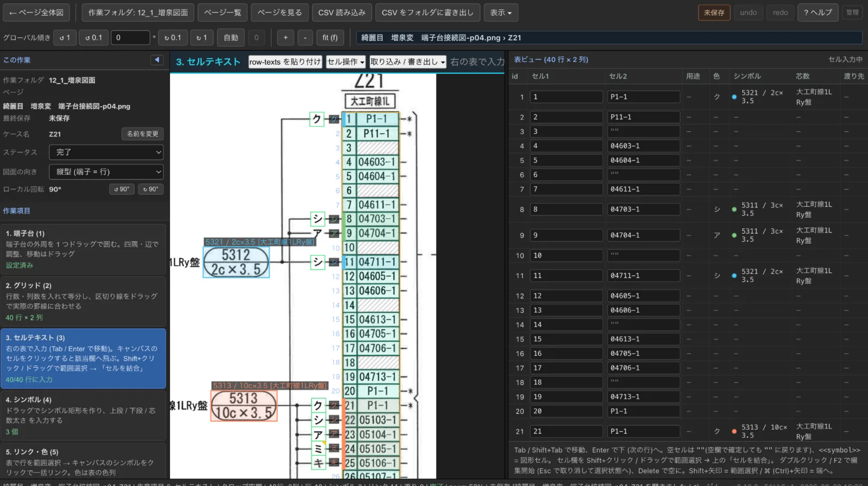Open the ステータス dropdown showing 完了
The image size is (868, 486).
click(x=106, y=152)
